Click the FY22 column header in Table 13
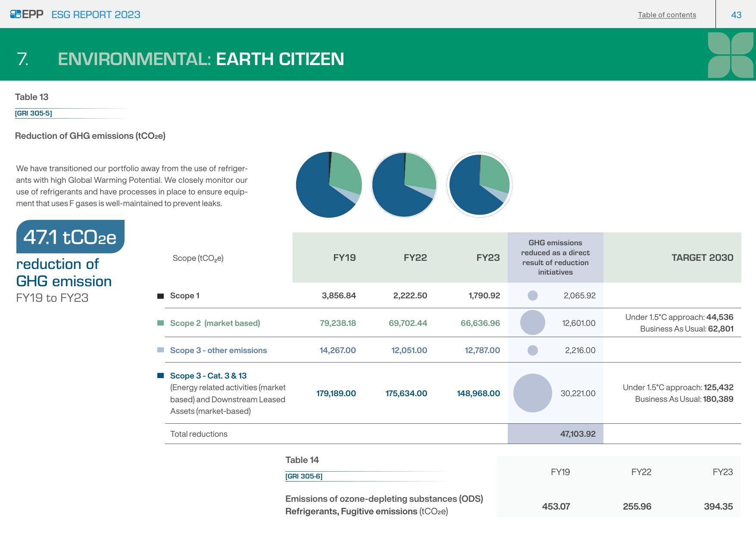Screen dimensions: 756x535 pos(415,258)
